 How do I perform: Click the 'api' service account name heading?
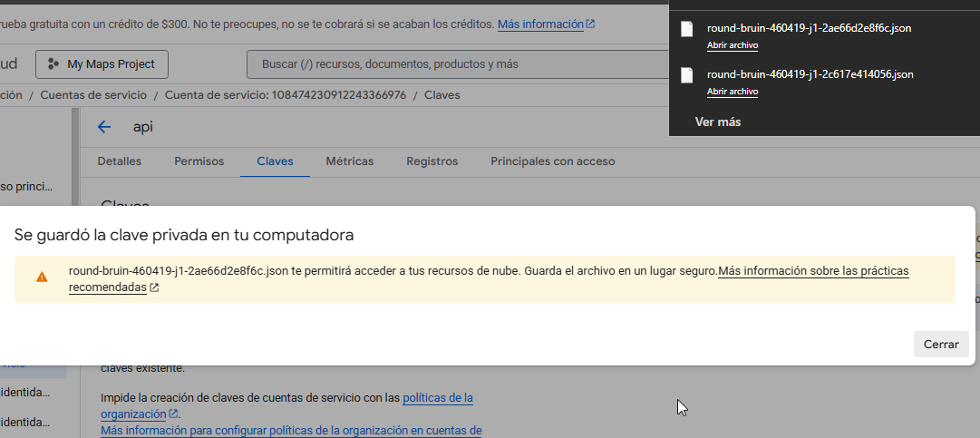click(x=143, y=127)
